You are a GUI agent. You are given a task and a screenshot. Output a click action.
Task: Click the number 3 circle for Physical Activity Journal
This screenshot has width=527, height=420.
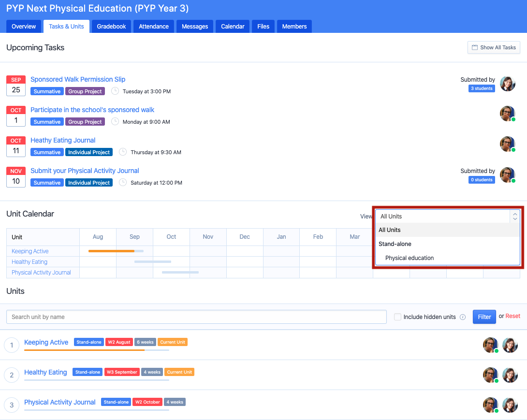point(12,405)
